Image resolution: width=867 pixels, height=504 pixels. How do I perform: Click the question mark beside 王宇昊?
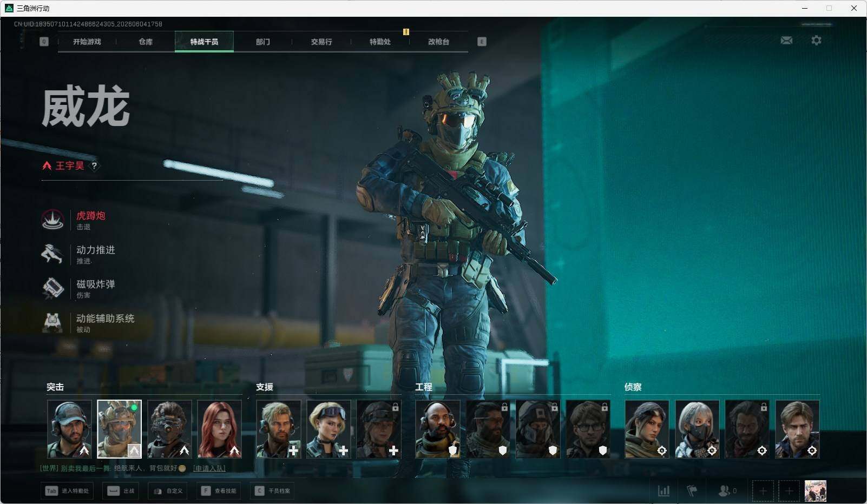point(94,166)
